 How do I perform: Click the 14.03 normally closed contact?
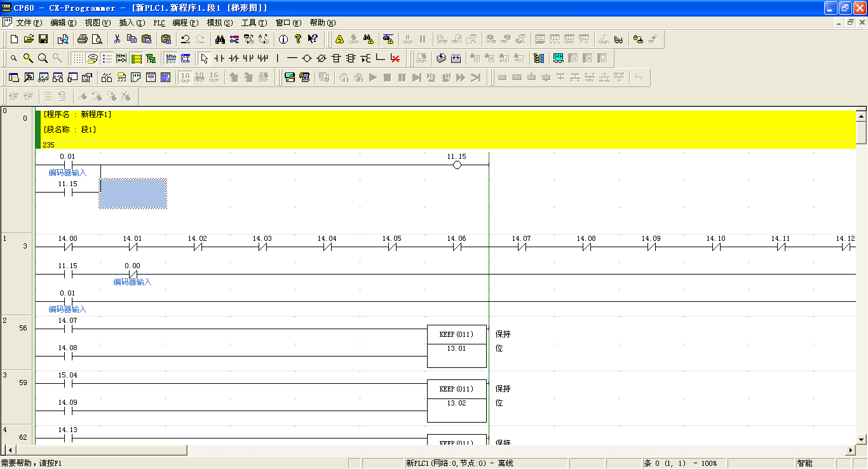coord(262,247)
